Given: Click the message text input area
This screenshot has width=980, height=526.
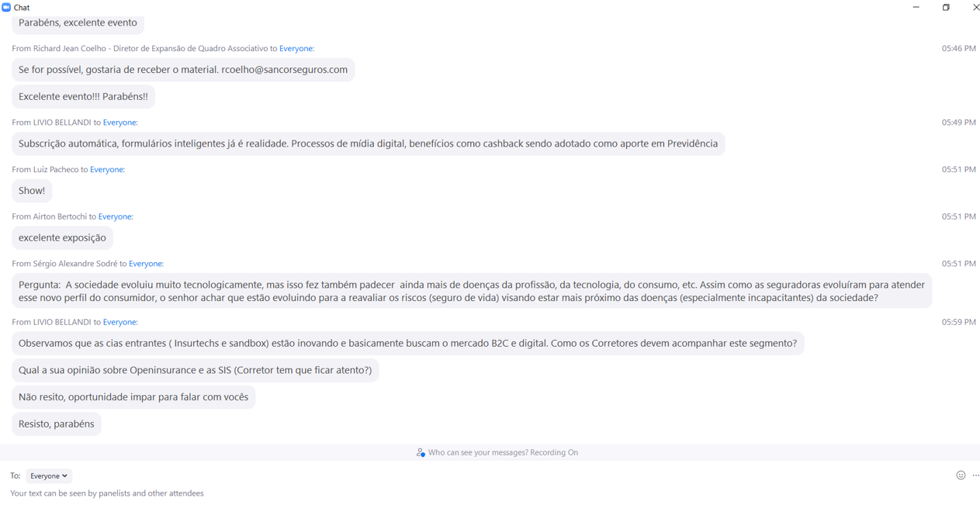Looking at the screenshot, I should 466,500.
